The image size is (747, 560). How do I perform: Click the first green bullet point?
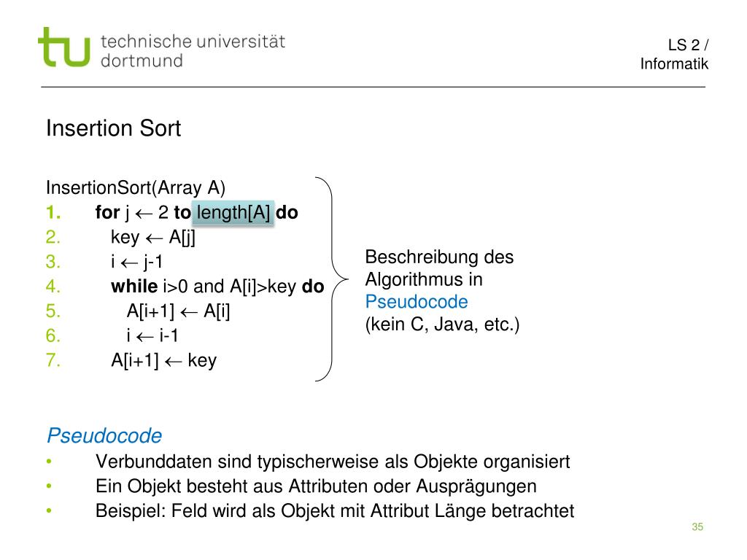[49, 462]
